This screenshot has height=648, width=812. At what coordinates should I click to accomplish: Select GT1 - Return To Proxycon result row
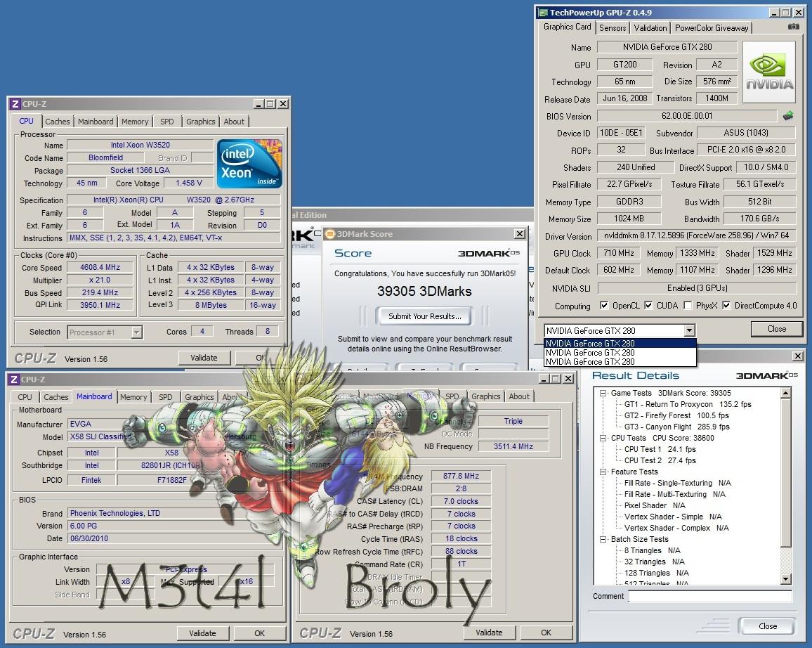point(687,404)
